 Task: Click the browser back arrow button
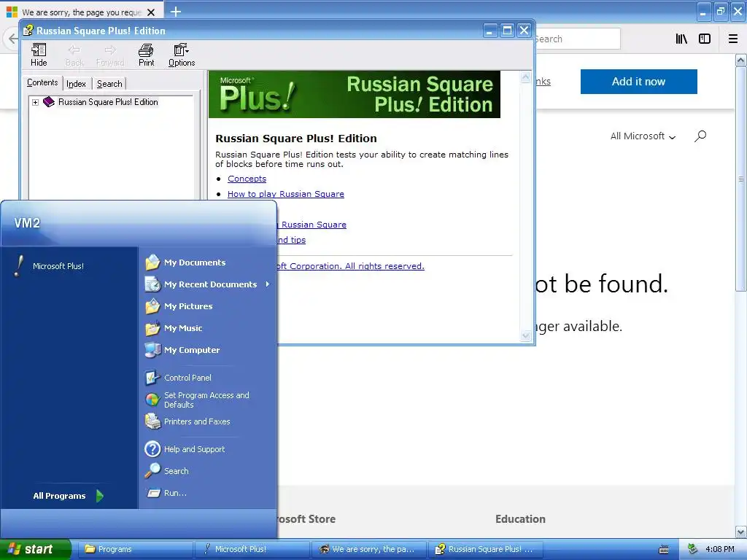tap(13, 39)
